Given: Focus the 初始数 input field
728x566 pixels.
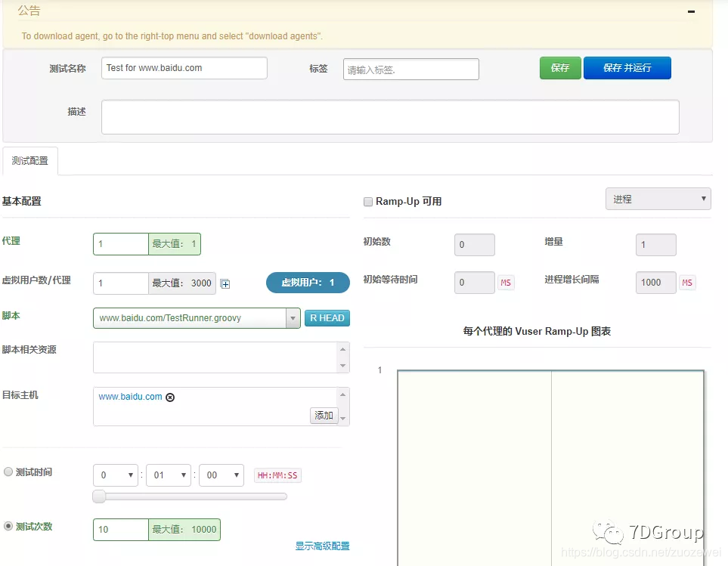Looking at the screenshot, I should [x=475, y=245].
